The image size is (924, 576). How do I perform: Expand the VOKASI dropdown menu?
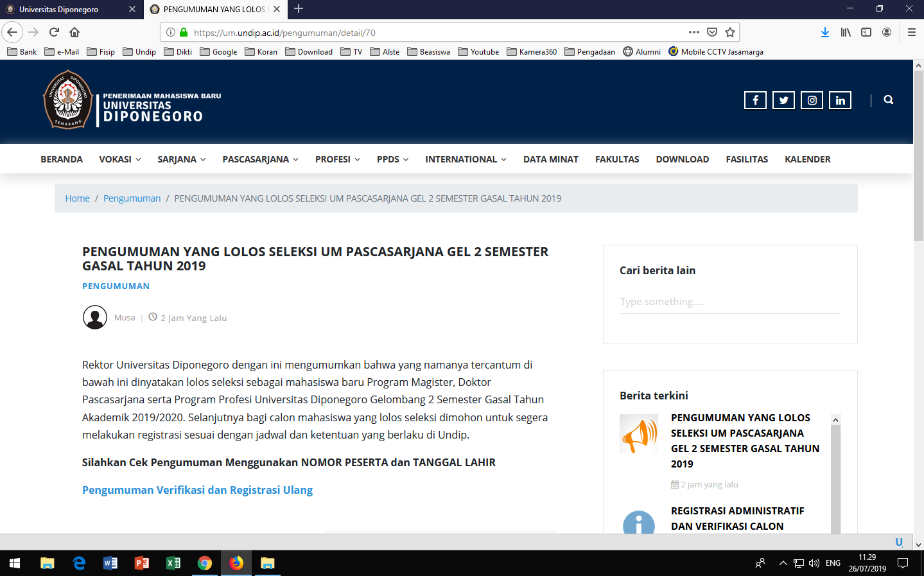tap(119, 159)
